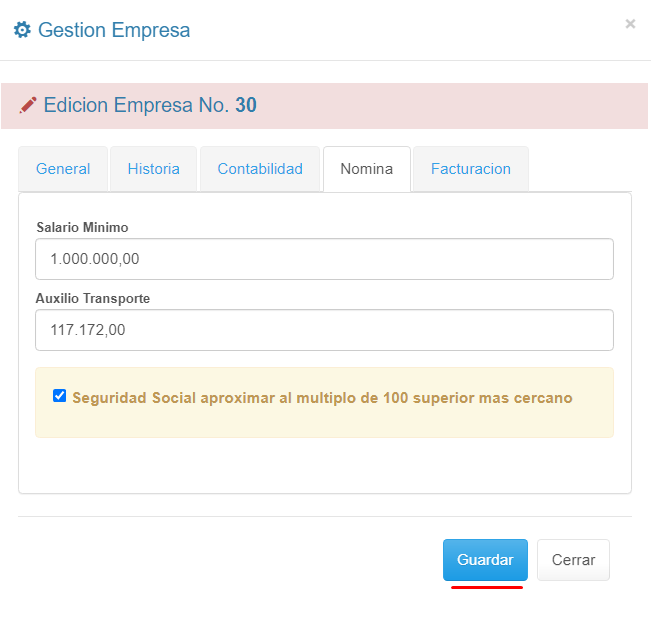Viewport: 651px width, 630px height.
Task: Go to the Contabilidad tab
Action: (260, 169)
